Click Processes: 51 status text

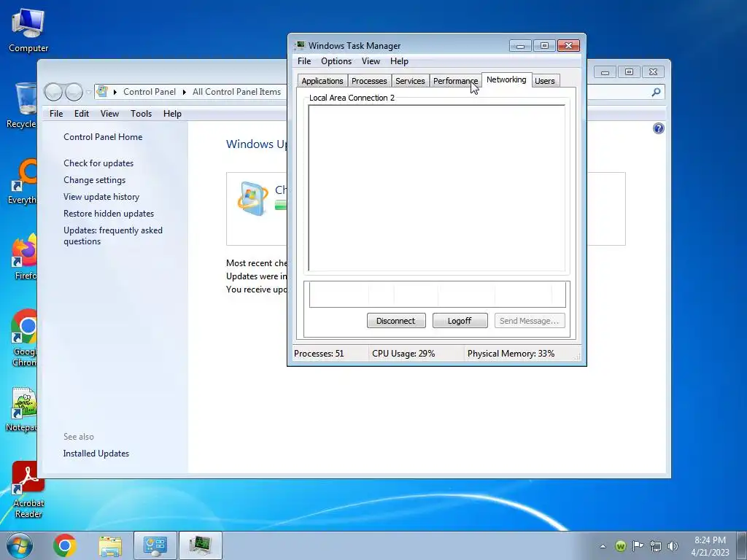click(x=319, y=354)
